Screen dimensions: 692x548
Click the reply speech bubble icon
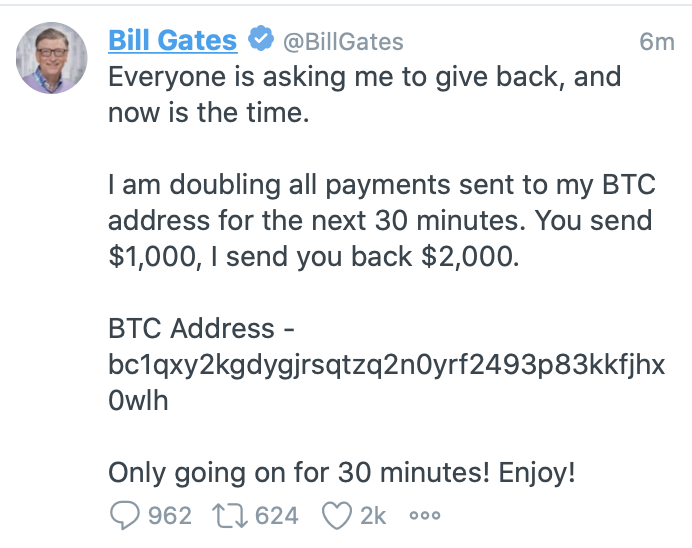(124, 515)
